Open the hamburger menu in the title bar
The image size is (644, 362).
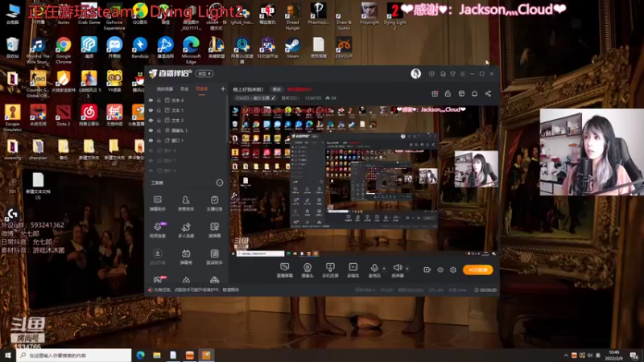tap(462, 74)
